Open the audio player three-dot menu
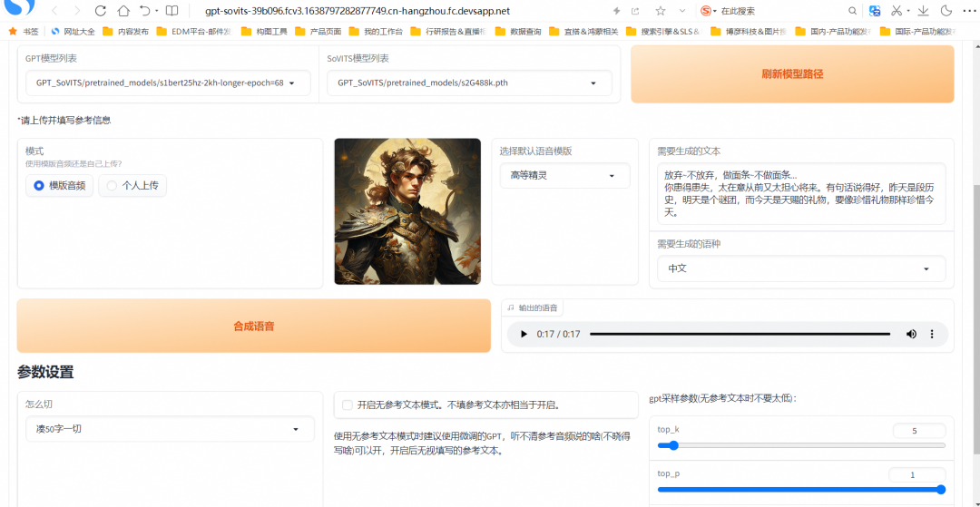980x507 pixels. tap(932, 334)
